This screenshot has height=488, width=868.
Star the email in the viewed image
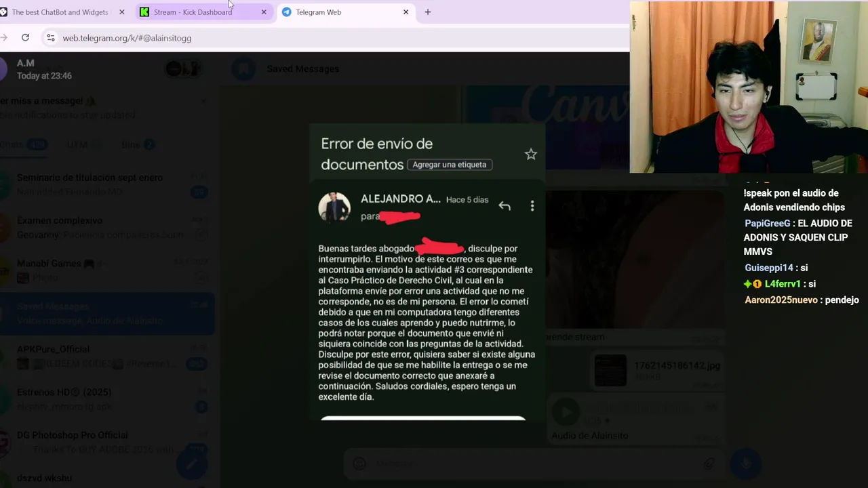point(530,155)
